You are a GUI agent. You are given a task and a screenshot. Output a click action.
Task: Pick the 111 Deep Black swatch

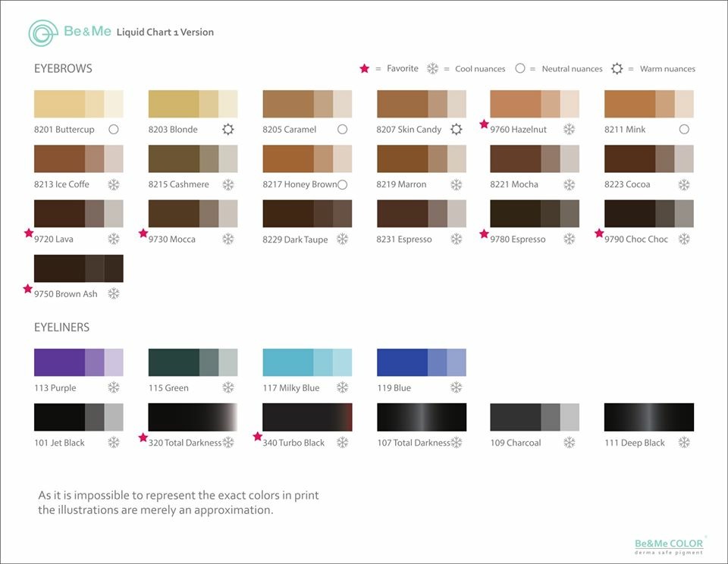648,417
